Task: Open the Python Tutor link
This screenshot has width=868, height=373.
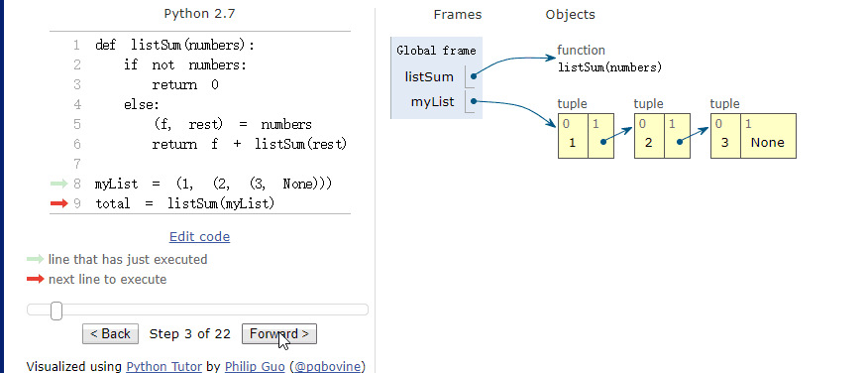Action: (163, 366)
